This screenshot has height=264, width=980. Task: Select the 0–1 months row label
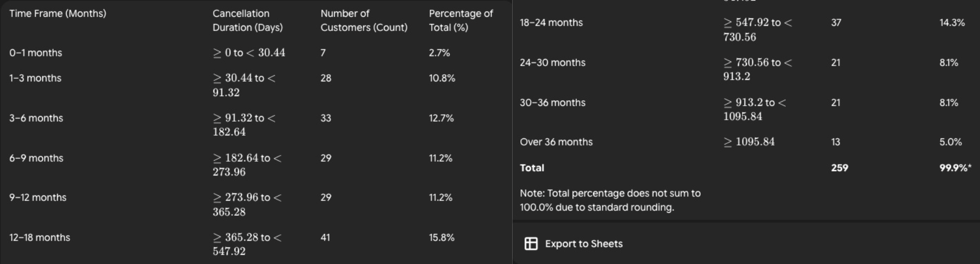36,53
